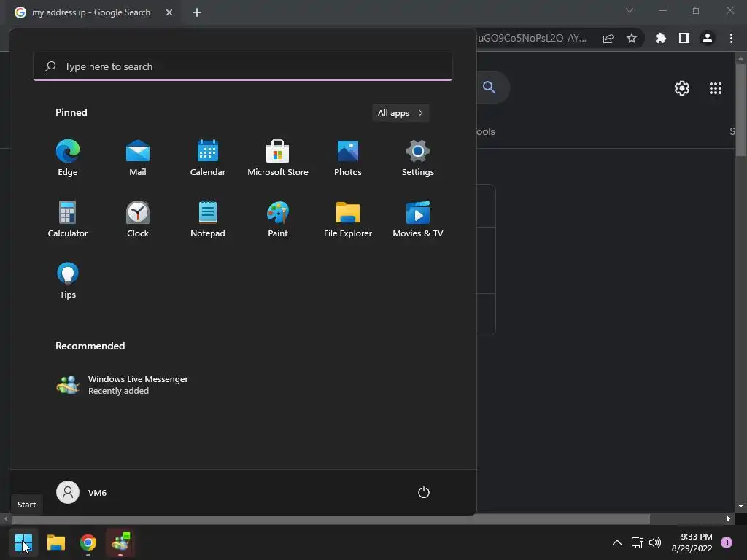Open a new Chrome tab
This screenshot has height=560, width=747.
tap(197, 12)
